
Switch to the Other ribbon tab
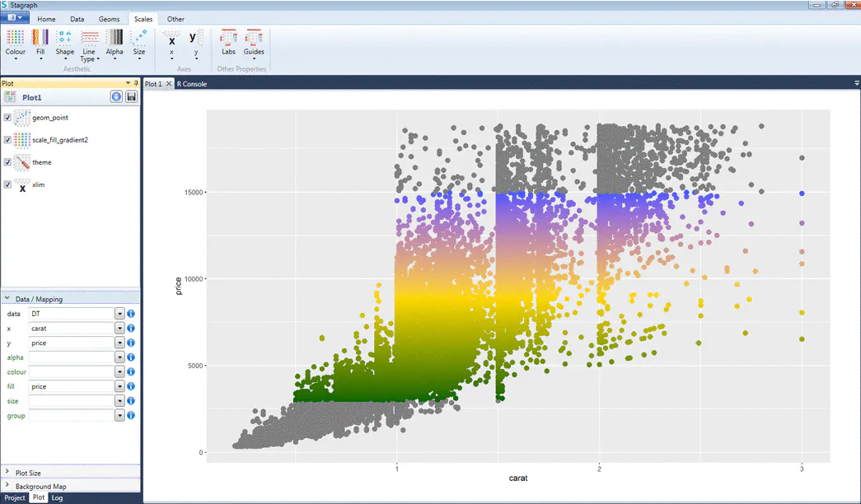(175, 19)
